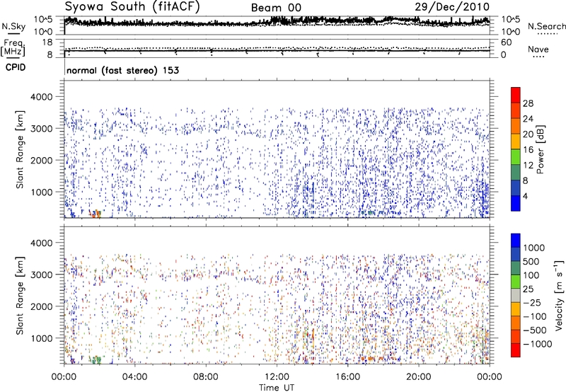
Task: Click the 'CPID' label
Action: (16, 67)
